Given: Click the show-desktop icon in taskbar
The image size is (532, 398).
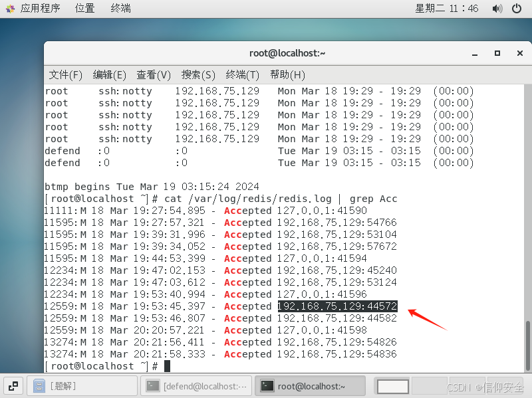Looking at the screenshot, I should click(x=13, y=386).
